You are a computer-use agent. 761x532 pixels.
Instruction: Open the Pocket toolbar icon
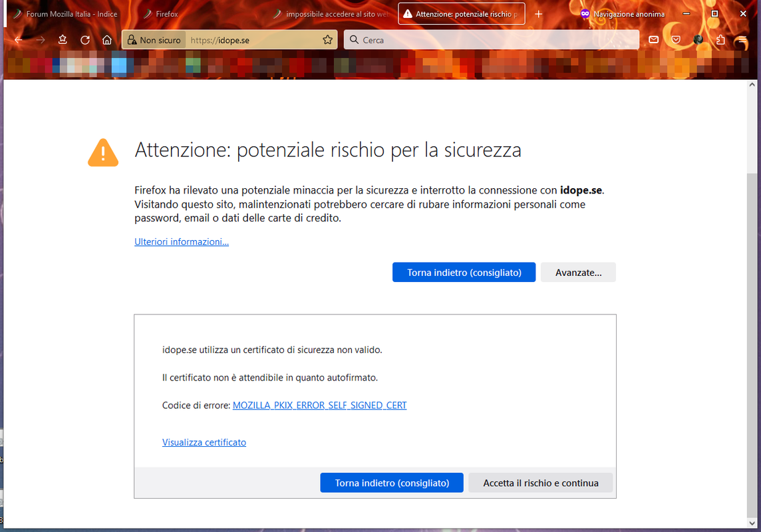(676, 40)
